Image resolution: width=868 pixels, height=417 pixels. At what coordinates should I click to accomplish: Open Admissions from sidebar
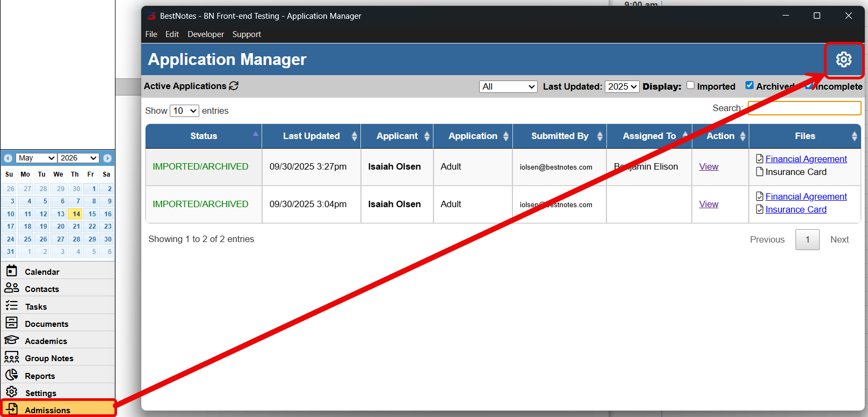tap(58, 409)
